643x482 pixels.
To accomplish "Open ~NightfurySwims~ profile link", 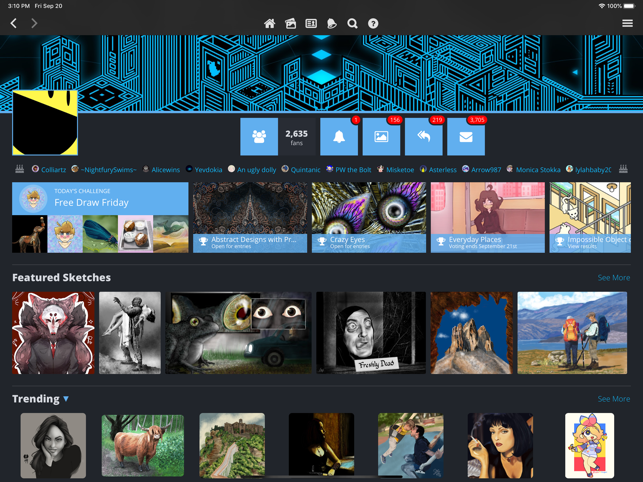I will click(103, 169).
